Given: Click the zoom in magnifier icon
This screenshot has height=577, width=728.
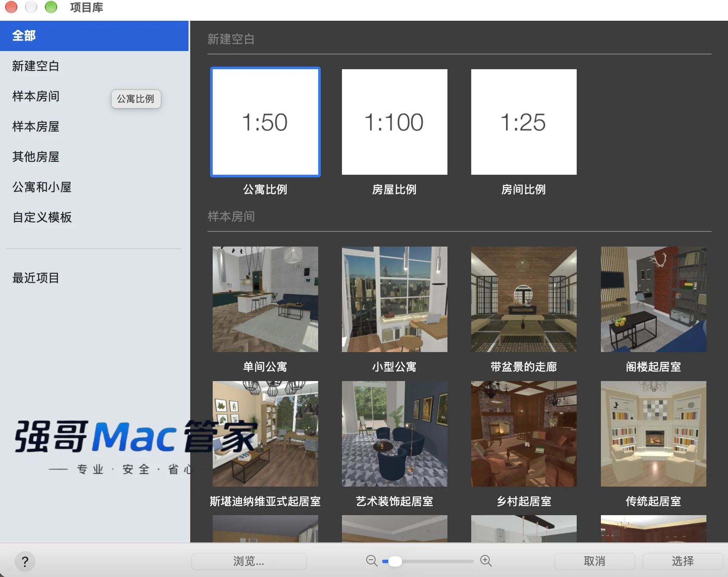Looking at the screenshot, I should 486,561.
